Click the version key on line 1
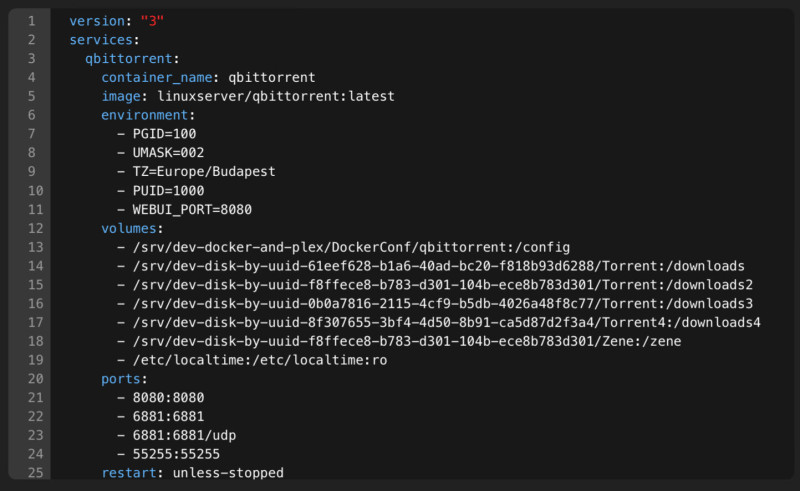 pos(97,21)
